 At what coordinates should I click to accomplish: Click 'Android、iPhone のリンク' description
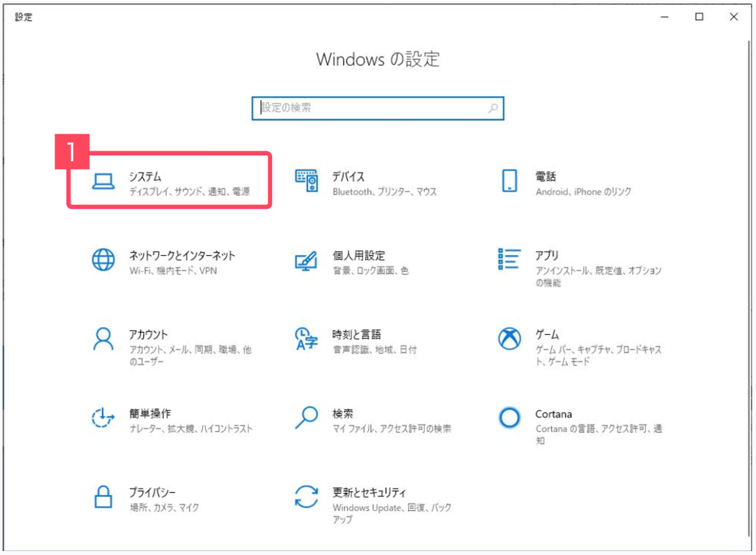[583, 191]
